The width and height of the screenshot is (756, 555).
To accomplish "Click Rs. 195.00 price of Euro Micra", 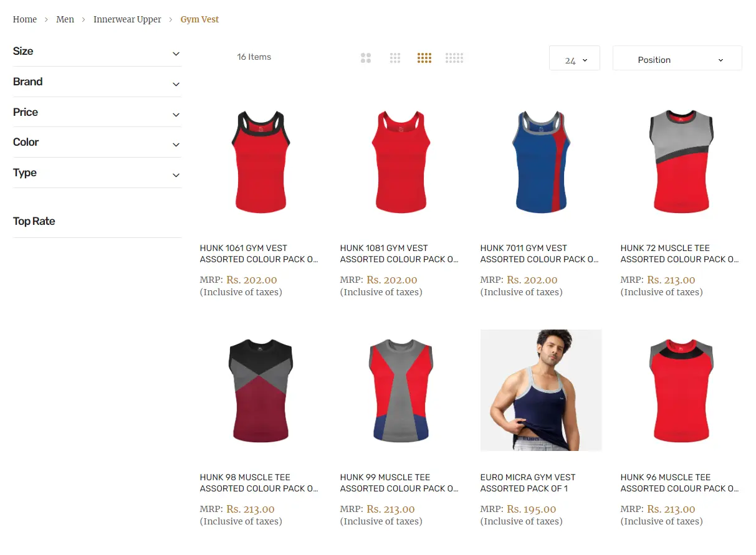I will [x=532, y=509].
